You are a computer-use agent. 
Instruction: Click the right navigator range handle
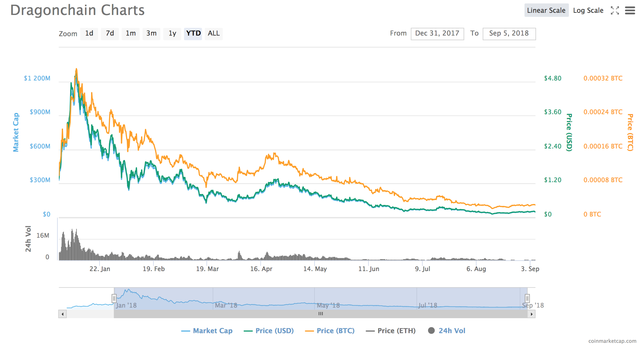pyautogui.click(x=527, y=299)
